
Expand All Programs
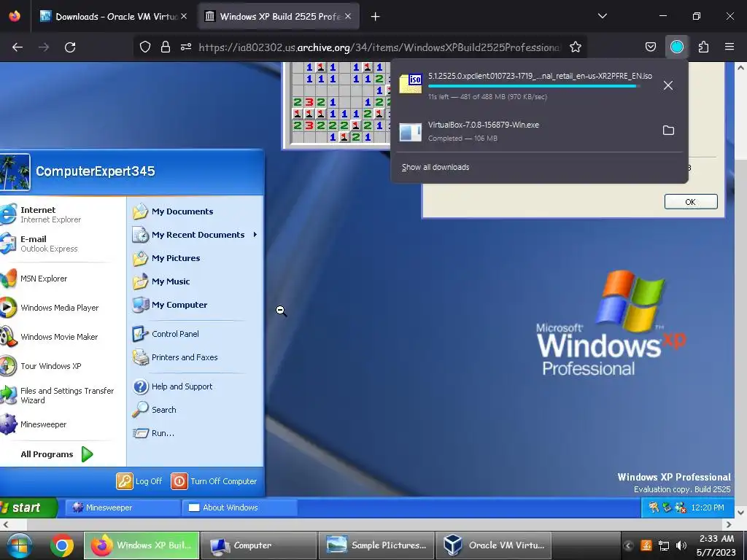click(56, 454)
